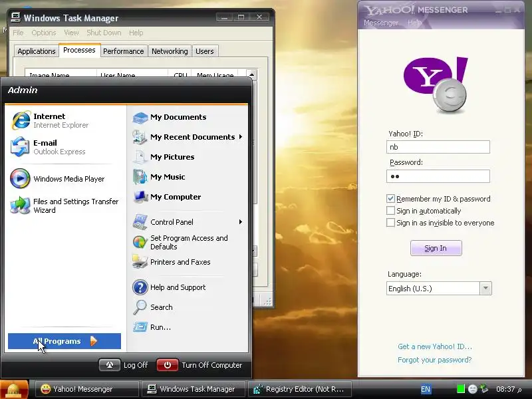Open the Run... dialog icon
This screenshot has width=532, height=399.
(x=140, y=327)
